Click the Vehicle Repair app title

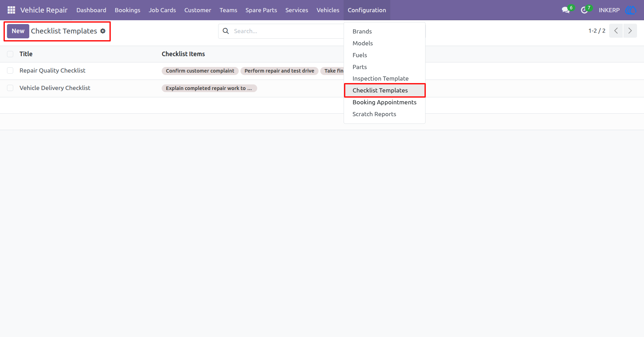[44, 10]
